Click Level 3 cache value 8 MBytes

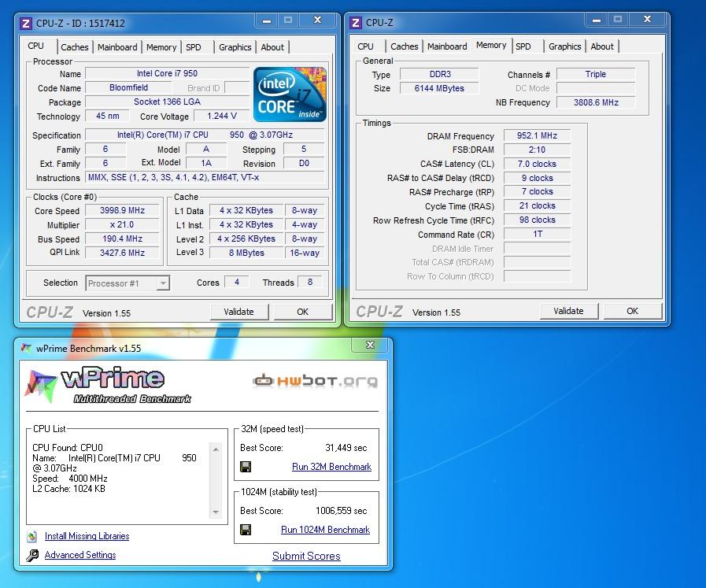246,253
